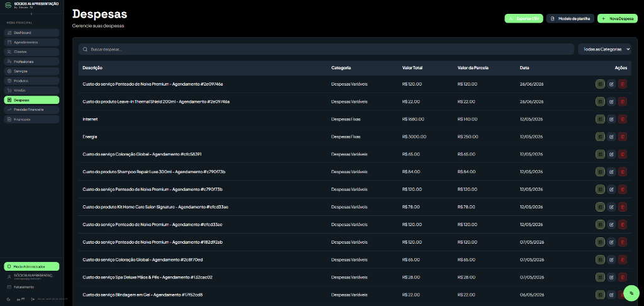Screen dimensions: 644x306
Task: Open Produtos in the sidebar
Action: click(x=31, y=81)
